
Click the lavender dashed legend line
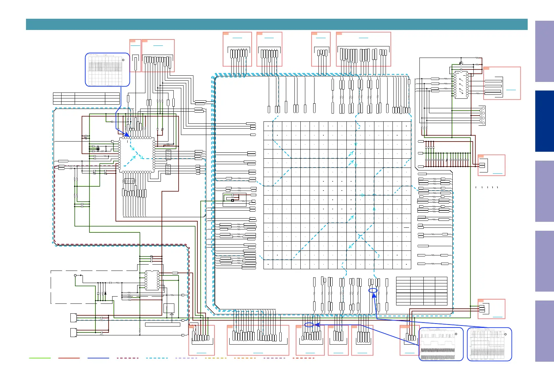pyautogui.click(x=186, y=358)
